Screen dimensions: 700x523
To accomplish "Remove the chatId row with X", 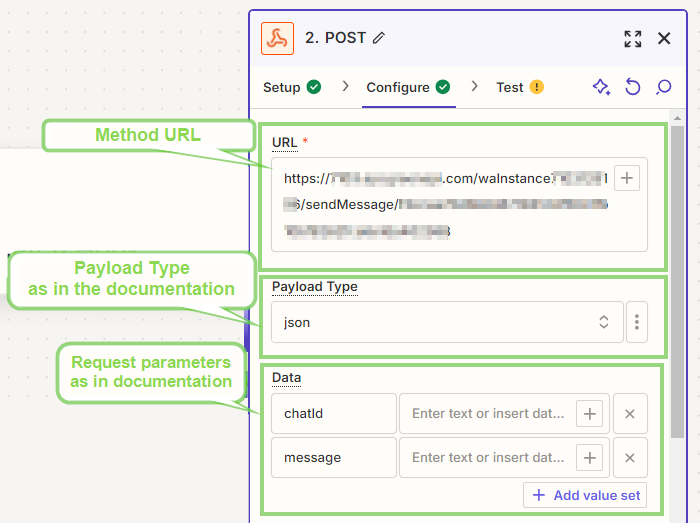I will click(630, 414).
